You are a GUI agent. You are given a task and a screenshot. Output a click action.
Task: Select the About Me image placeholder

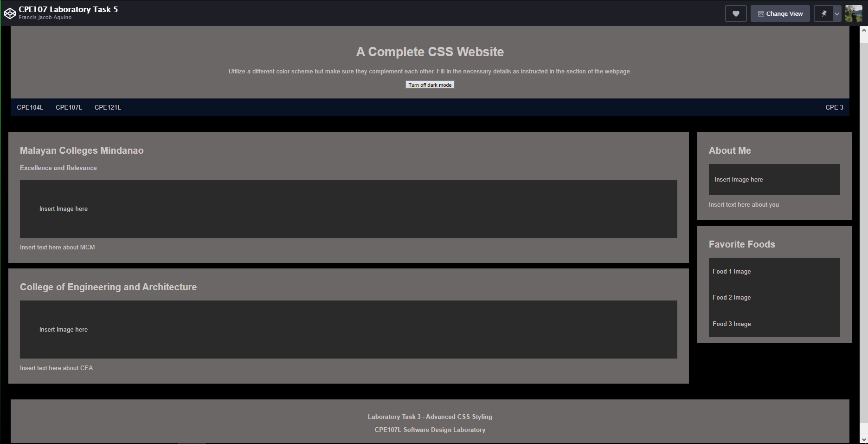pos(774,179)
